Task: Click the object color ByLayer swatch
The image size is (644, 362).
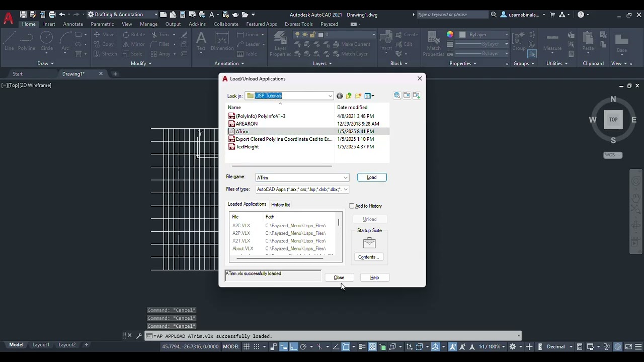Action: pyautogui.click(x=462, y=35)
